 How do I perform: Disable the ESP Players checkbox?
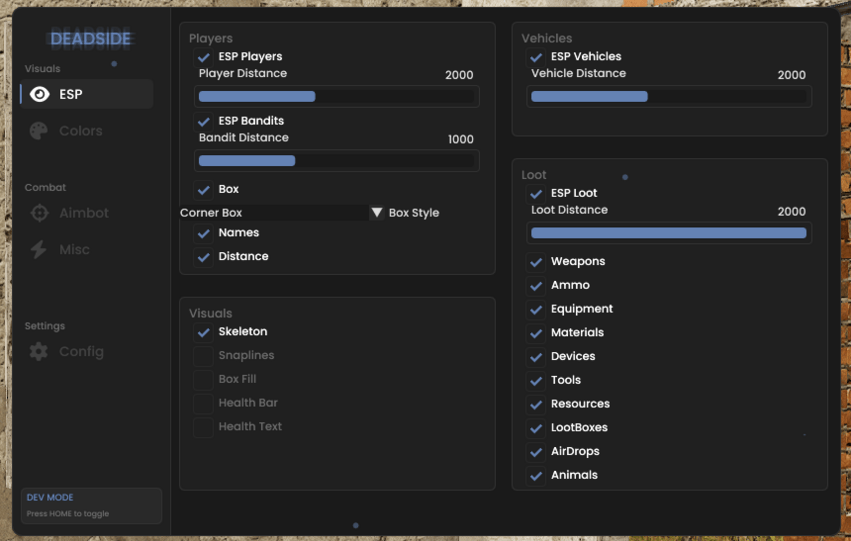pos(204,57)
